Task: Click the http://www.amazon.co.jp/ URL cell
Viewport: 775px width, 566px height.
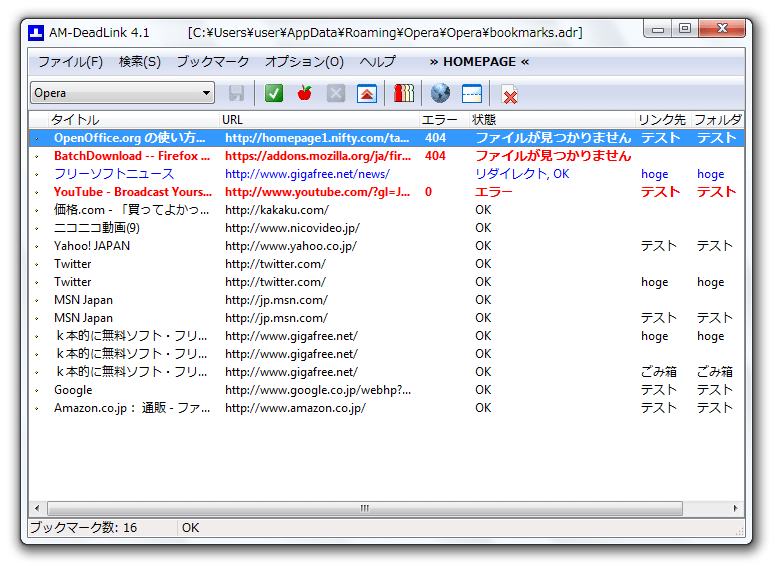Action: 295,408
